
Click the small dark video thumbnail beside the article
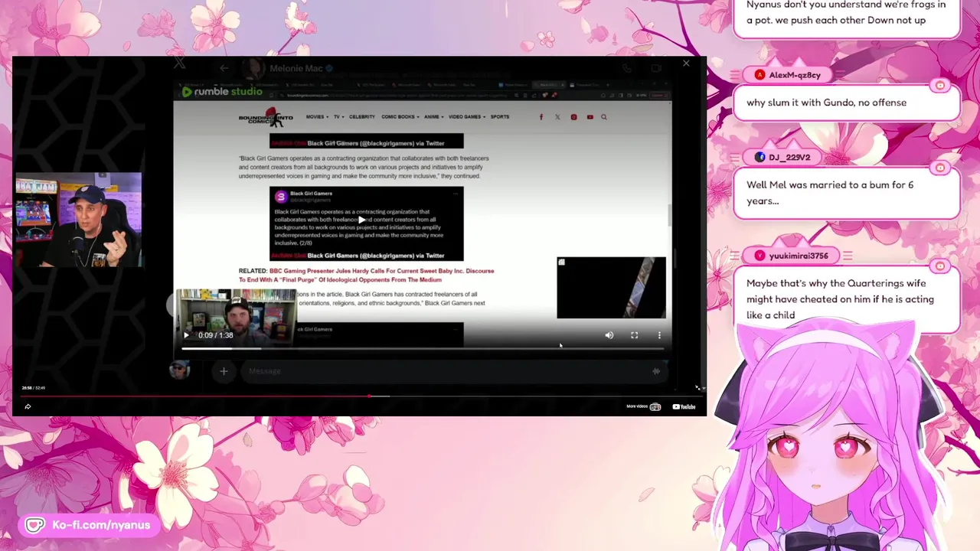point(611,288)
